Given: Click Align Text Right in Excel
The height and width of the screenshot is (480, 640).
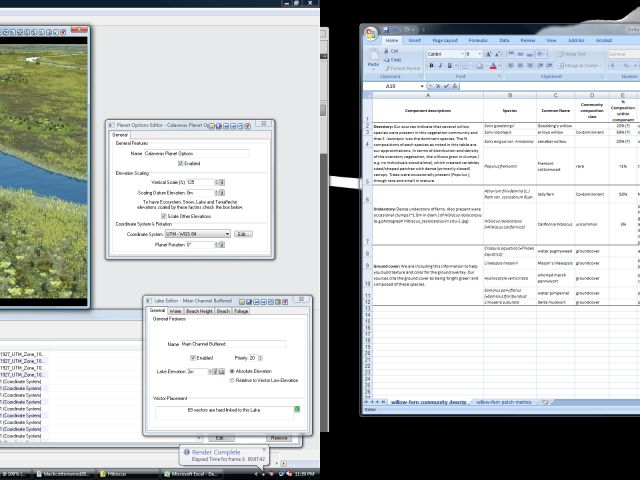Looking at the screenshot, I should [x=530, y=65].
